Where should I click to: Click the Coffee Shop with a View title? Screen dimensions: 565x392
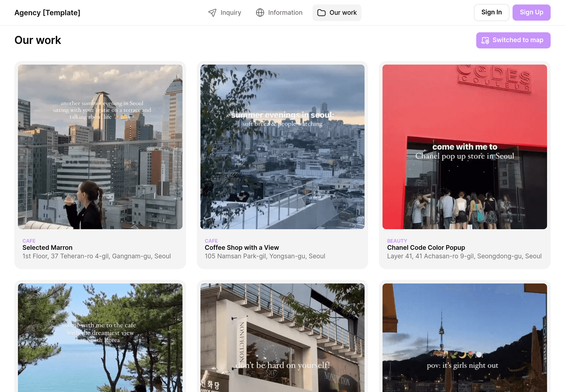click(242, 248)
